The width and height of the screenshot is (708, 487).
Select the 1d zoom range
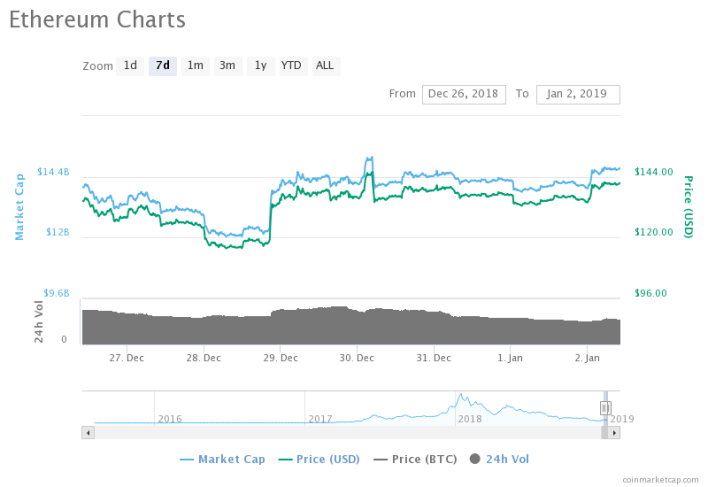pos(130,66)
